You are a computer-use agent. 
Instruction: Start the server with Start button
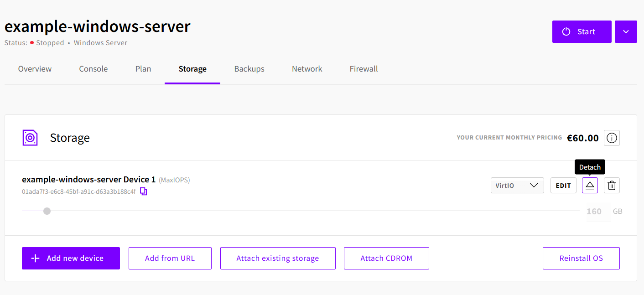pos(582,31)
